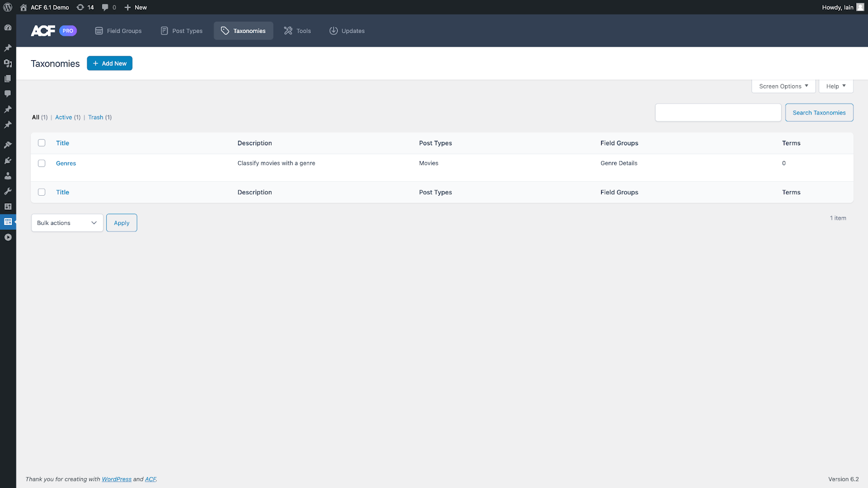Image resolution: width=868 pixels, height=488 pixels.
Task: Switch to the Field Groups tab
Action: pos(118,31)
